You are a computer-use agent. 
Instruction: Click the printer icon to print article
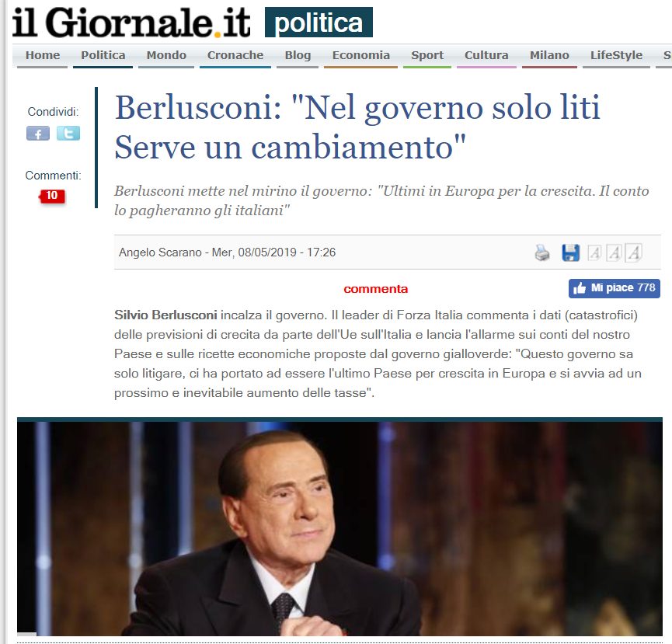542,252
